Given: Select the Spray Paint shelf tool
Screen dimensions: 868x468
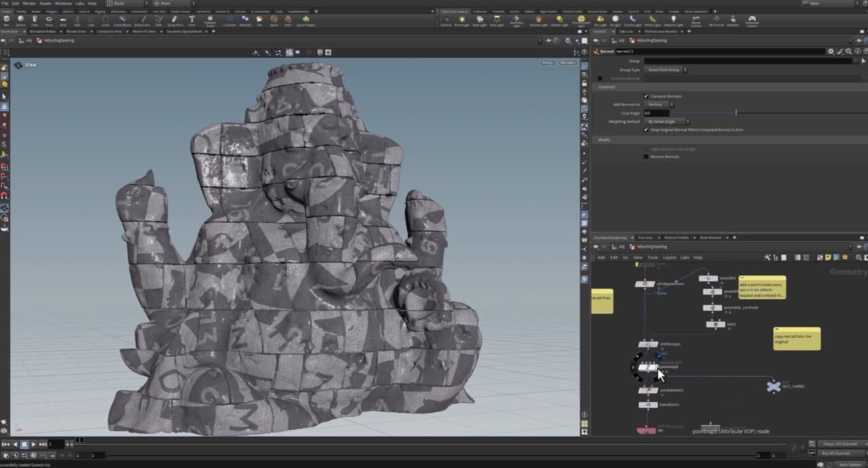Looking at the screenshot, I should click(175, 20).
